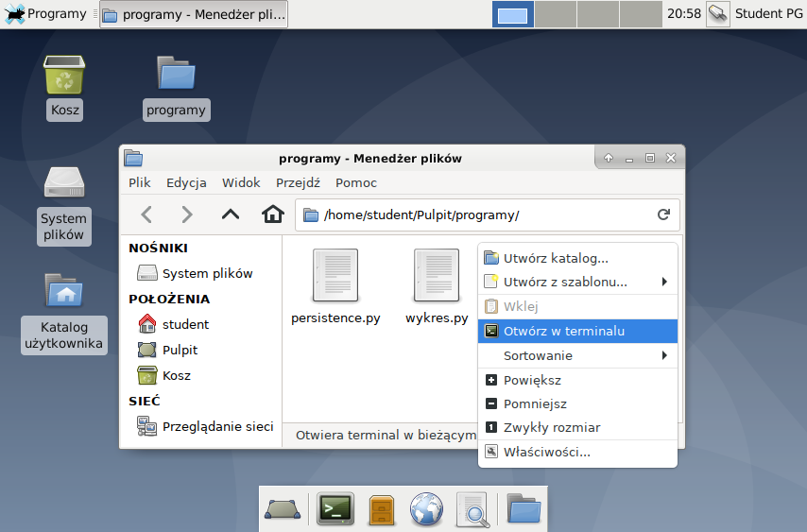Open the Plik menu
Screen dimensions: 807x532
tap(140, 182)
